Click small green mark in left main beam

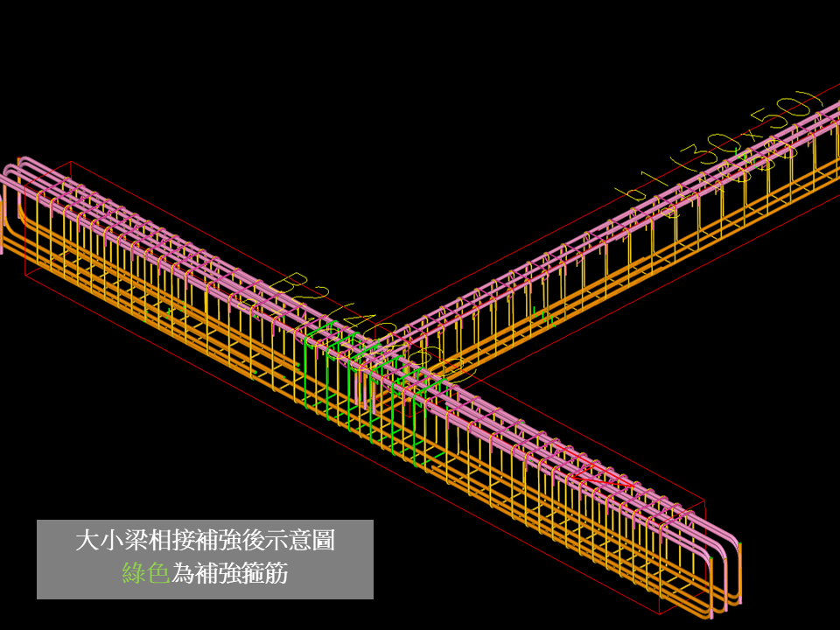[x=169, y=310]
